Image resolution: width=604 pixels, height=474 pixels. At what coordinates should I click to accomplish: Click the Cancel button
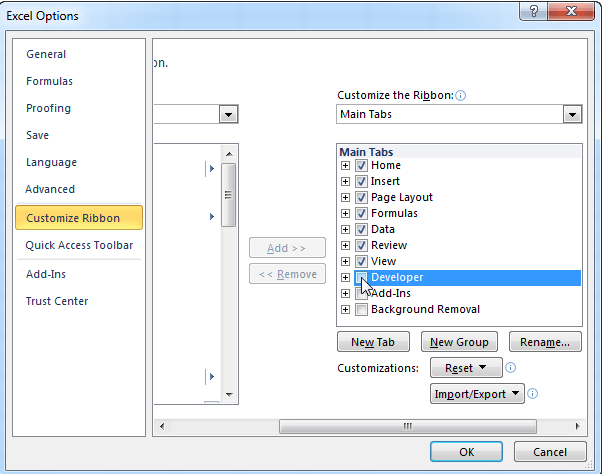point(550,452)
